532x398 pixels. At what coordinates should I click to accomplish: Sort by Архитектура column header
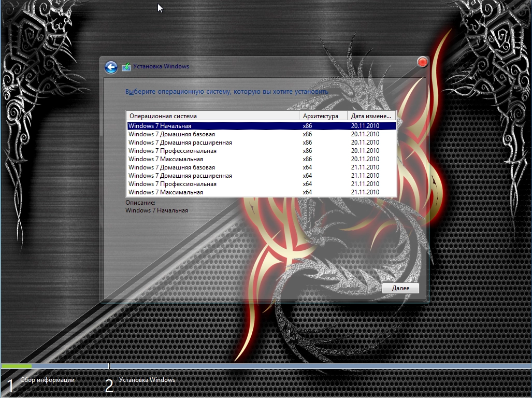323,116
